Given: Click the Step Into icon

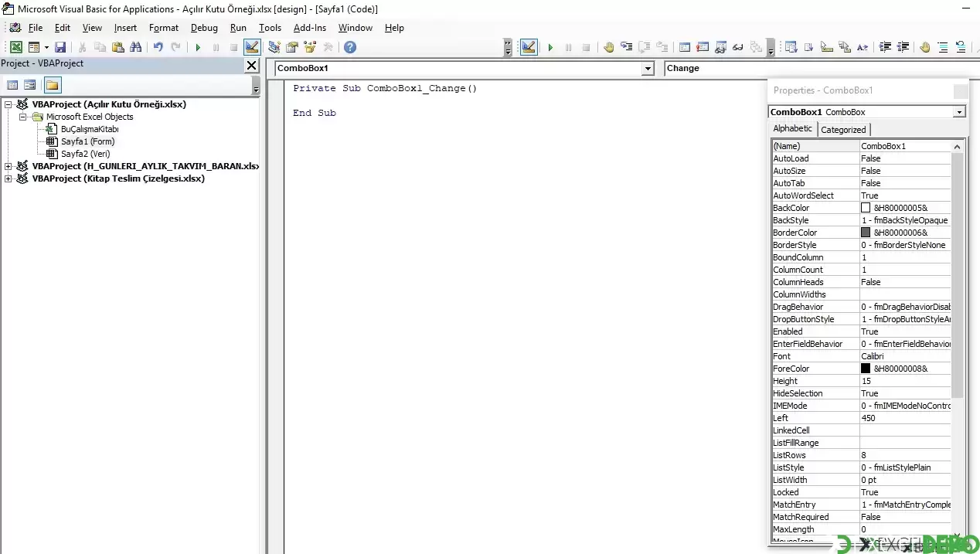Looking at the screenshot, I should click(x=627, y=47).
